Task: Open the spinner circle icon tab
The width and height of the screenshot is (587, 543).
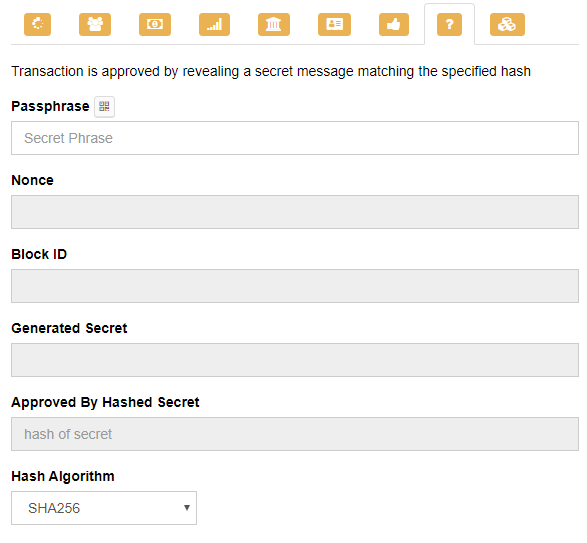Action: coord(37,24)
